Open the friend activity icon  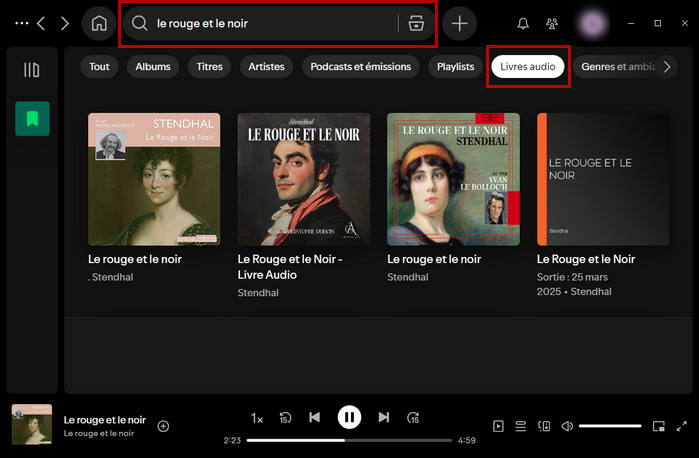(552, 24)
